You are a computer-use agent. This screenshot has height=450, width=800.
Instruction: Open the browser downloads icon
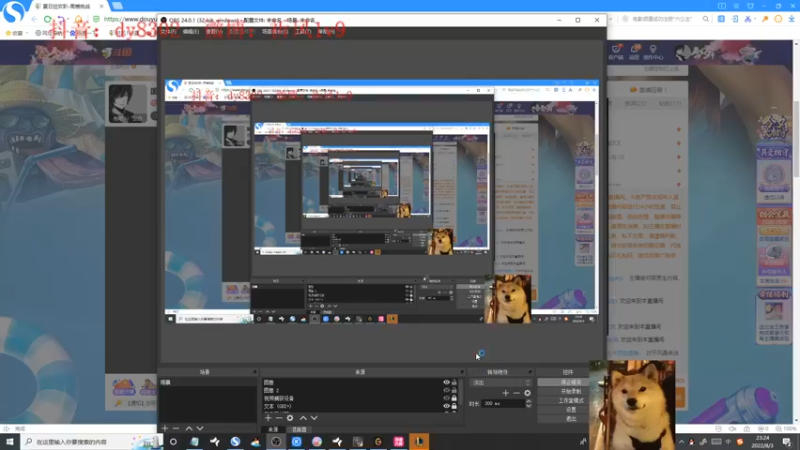[791, 19]
